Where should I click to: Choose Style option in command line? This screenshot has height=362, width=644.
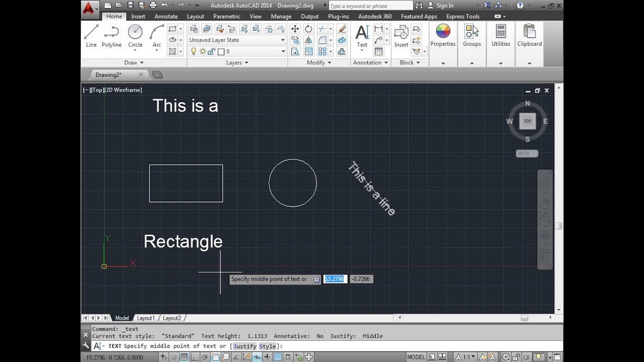click(x=267, y=346)
